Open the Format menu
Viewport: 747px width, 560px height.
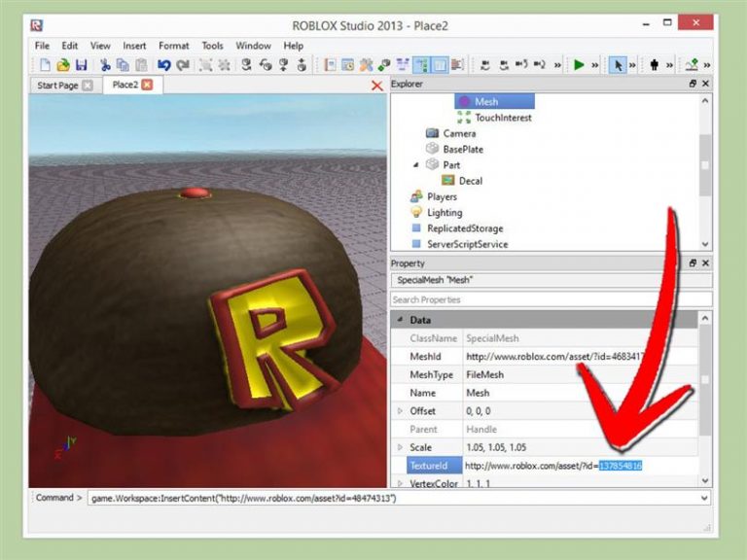point(174,46)
